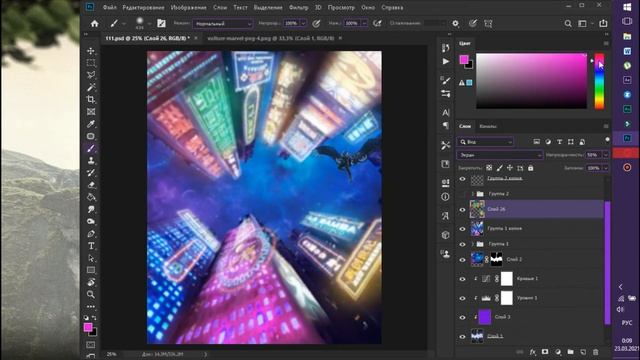Viewport: 640px width, 360px height.
Task: Hide layer Группа 1 копия
Action: tap(462, 229)
